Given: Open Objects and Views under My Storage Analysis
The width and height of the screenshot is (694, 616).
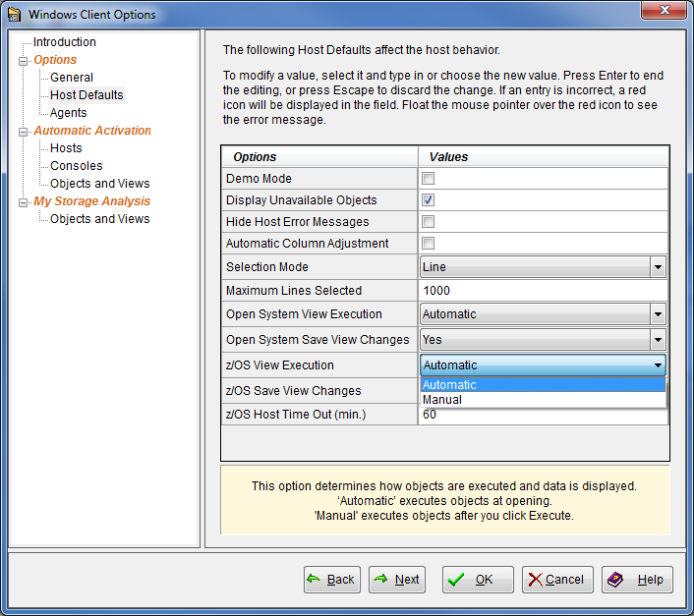Looking at the screenshot, I should 100,219.
